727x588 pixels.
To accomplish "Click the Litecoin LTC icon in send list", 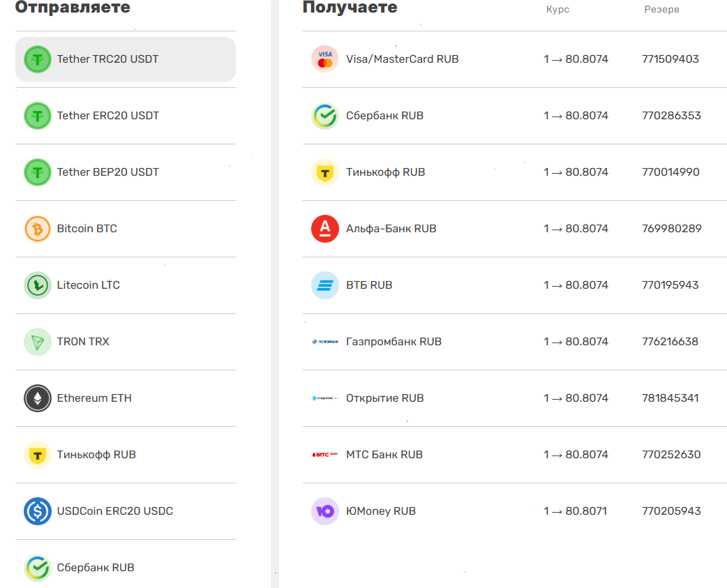I will point(38,285).
